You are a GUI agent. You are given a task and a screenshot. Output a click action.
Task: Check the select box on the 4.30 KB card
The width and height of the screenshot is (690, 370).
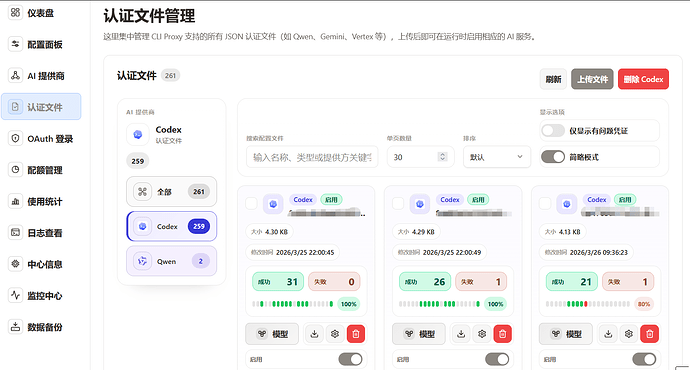pyautogui.click(x=251, y=203)
